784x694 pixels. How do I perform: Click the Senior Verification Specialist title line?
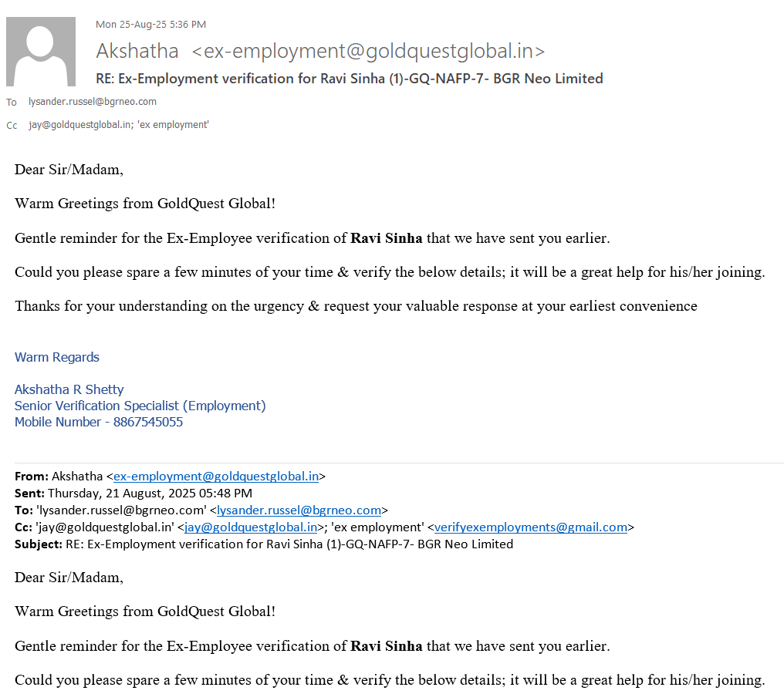point(140,406)
